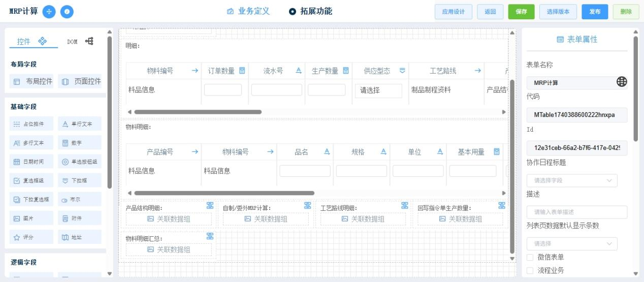The width and height of the screenshot is (644, 282).
Task: Click the 描述 input field
Action: pos(577,212)
